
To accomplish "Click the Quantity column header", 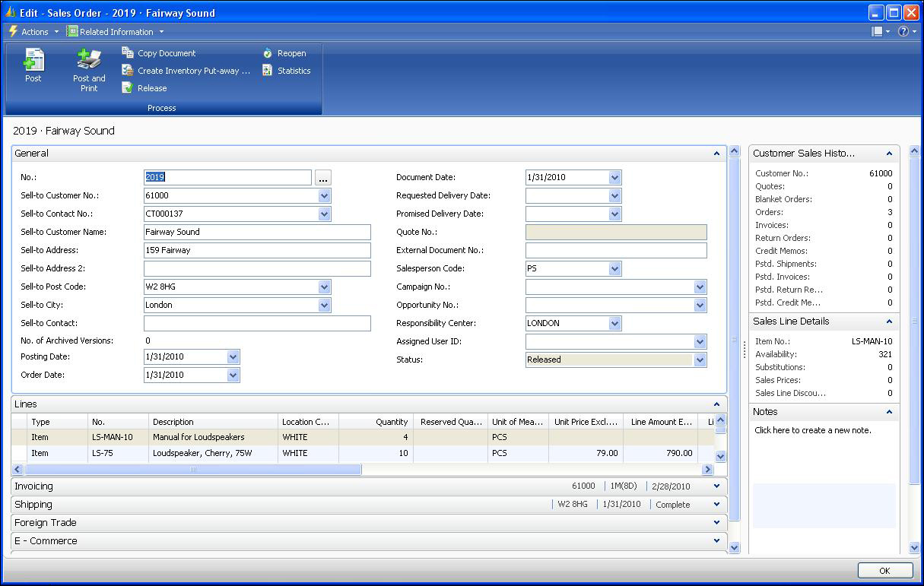I will (x=375, y=422).
